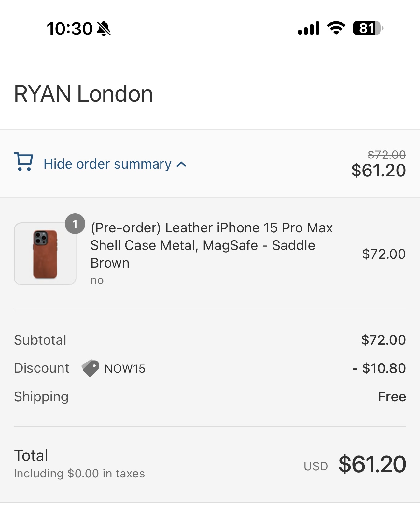Image resolution: width=420 pixels, height=509 pixels.
Task: Click the quantity badge on the product
Action: point(75,224)
